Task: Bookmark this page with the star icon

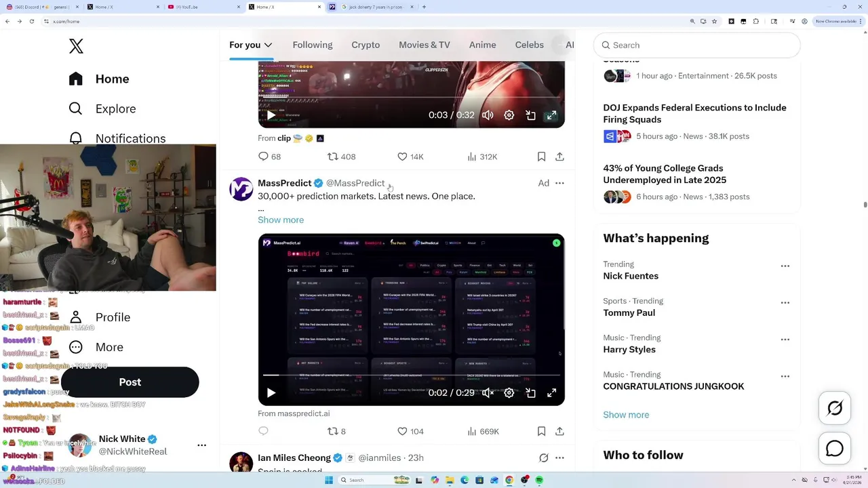Action: [x=715, y=21]
